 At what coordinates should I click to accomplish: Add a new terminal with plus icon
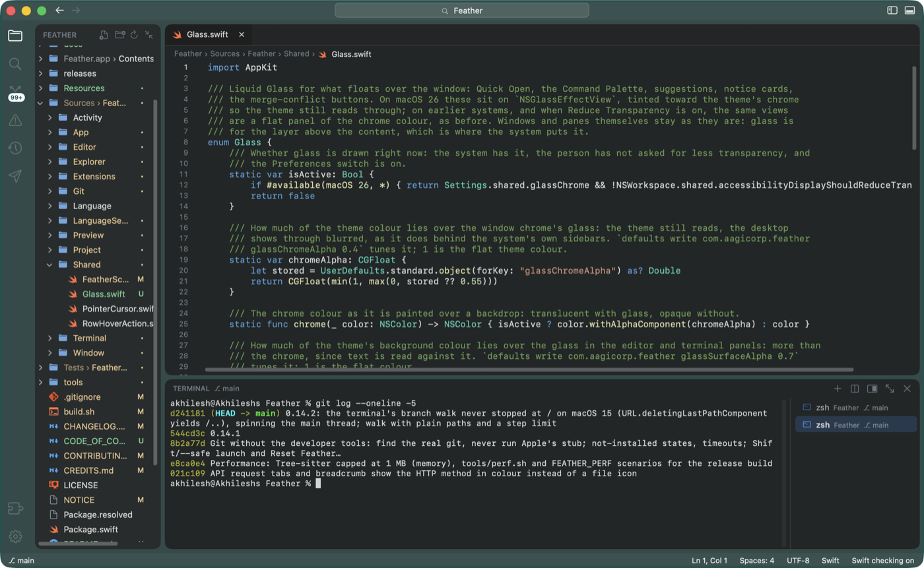tap(838, 389)
